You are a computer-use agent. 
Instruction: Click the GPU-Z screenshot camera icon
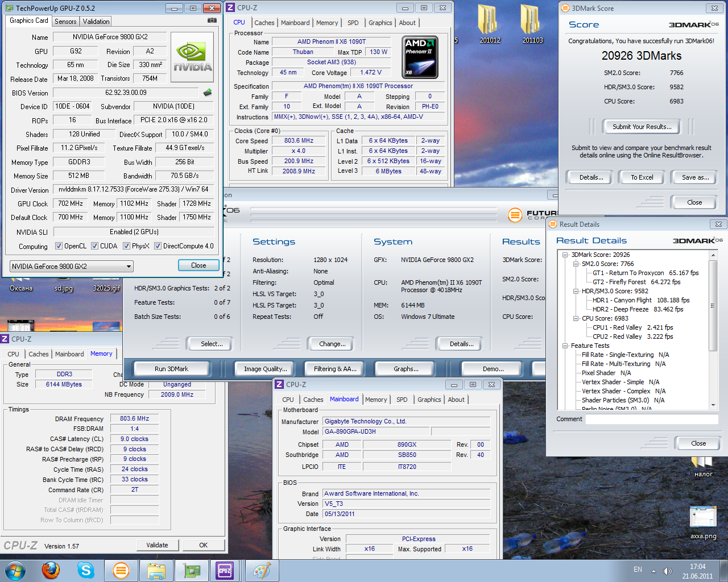coord(212,20)
